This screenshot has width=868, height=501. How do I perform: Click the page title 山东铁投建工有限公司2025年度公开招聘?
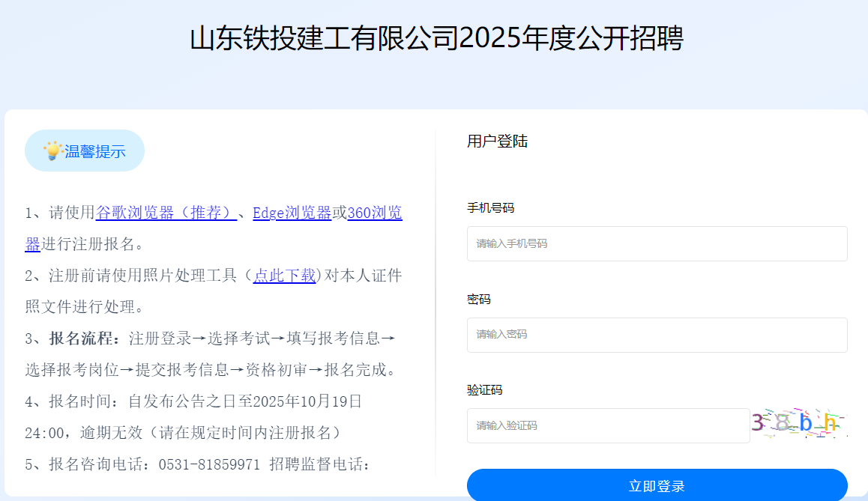click(436, 39)
